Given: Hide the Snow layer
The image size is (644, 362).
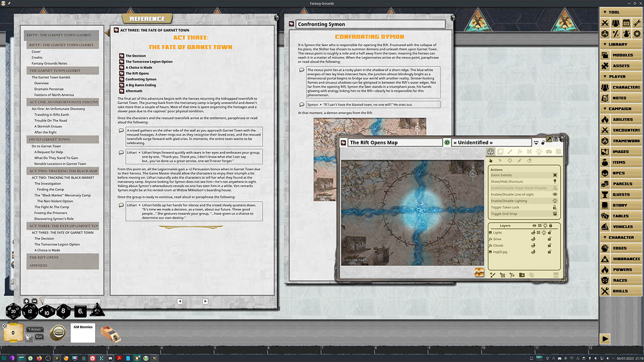Looking at the screenshot, I should 533,239.
